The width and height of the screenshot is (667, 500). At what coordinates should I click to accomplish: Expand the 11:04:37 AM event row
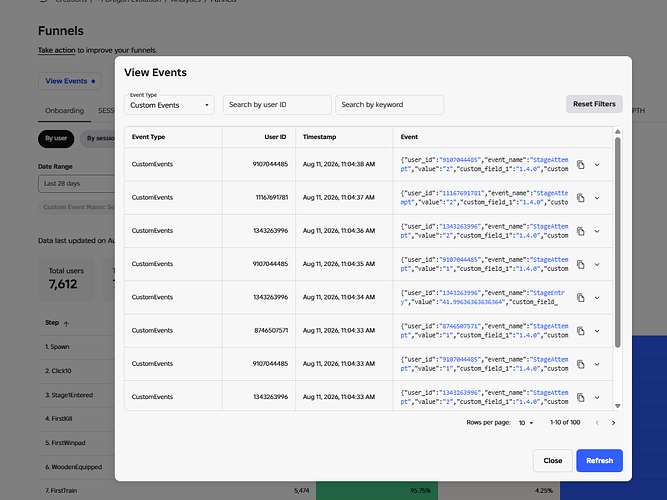tap(597, 198)
